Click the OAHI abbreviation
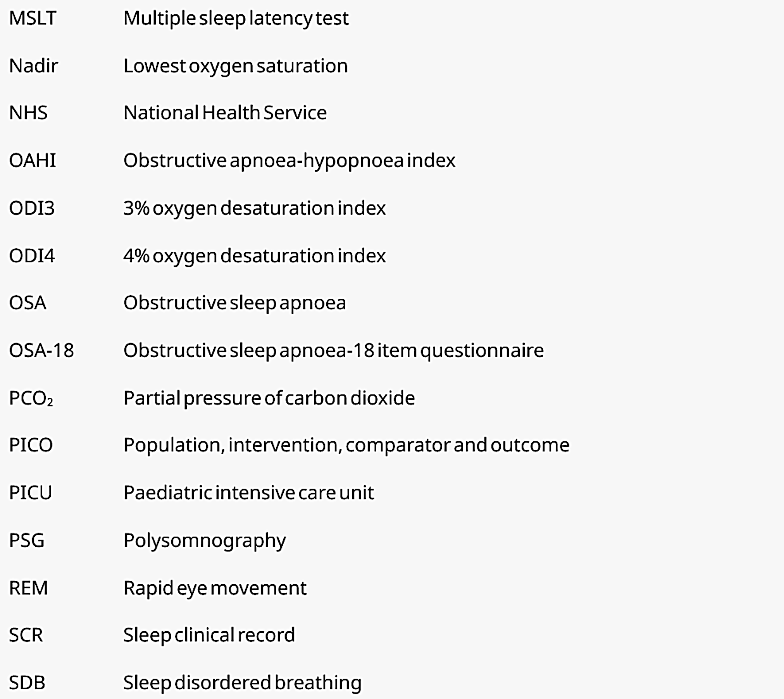Viewport: 784px width, 699px height. [33, 160]
